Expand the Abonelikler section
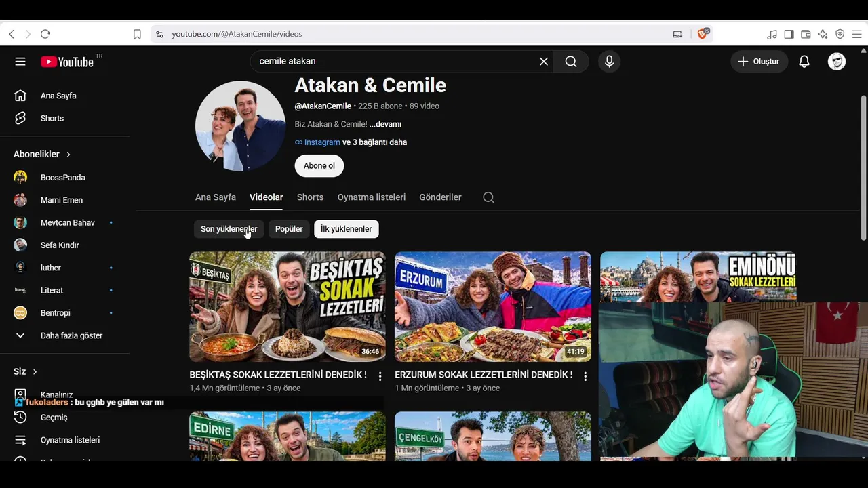This screenshot has width=868, height=488. [x=43, y=155]
